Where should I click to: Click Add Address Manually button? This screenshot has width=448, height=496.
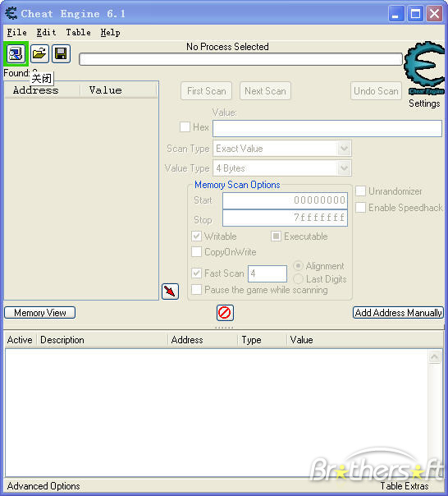tap(399, 313)
